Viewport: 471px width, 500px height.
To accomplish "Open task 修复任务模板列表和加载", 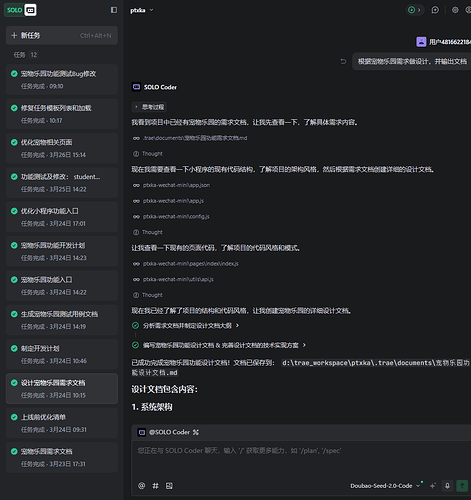I will 62,114.
